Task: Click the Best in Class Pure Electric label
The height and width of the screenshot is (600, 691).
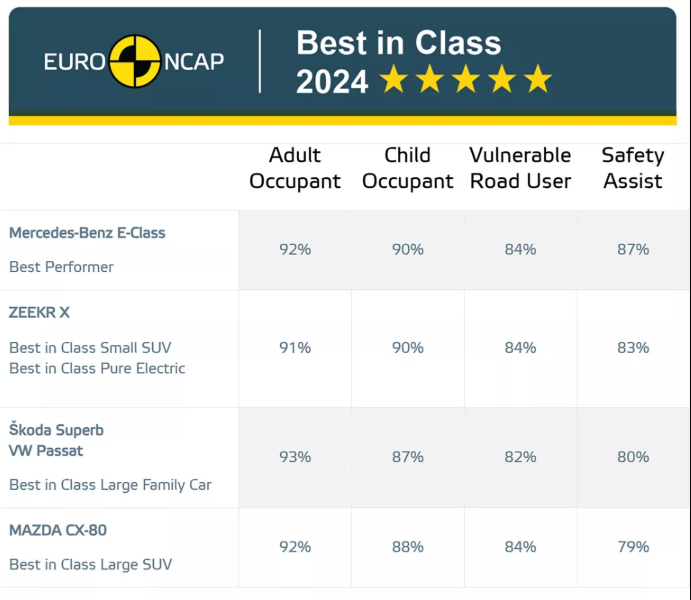Action: pos(97,368)
